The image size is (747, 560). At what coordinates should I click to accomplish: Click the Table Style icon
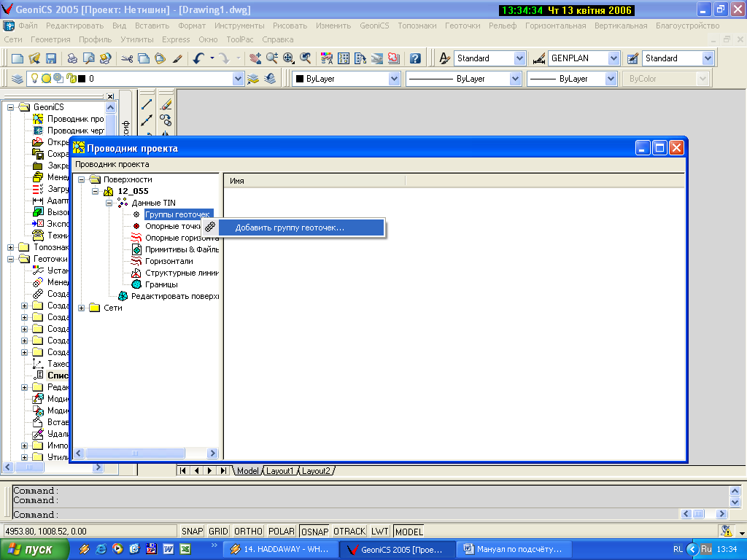632,58
